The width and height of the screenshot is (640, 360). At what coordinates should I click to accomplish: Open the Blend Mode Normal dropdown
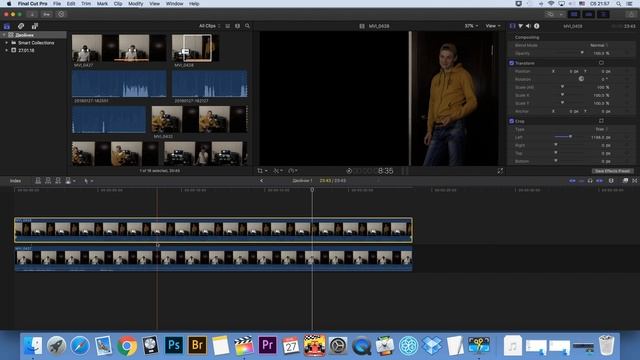[600, 45]
